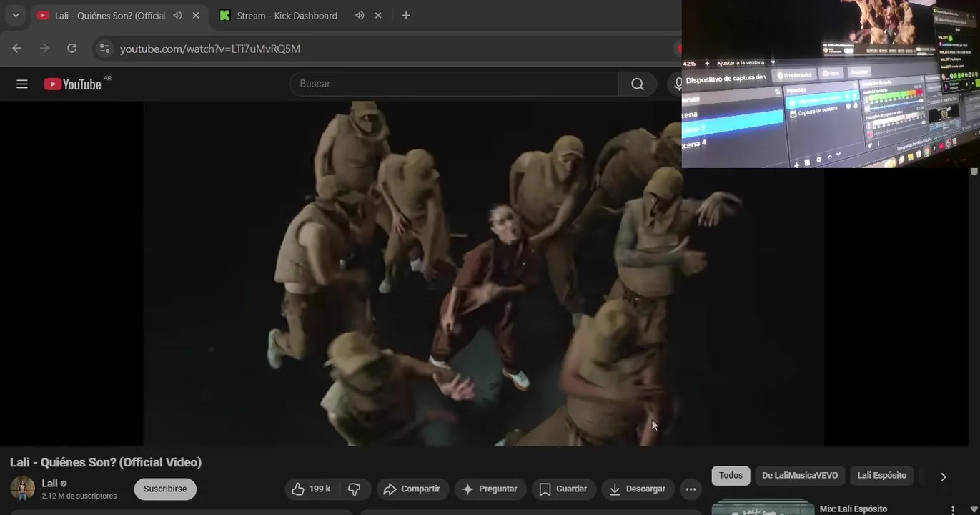This screenshot has height=515, width=980.
Task: Select the De LaliMusicaVEVO chip
Action: coord(800,476)
